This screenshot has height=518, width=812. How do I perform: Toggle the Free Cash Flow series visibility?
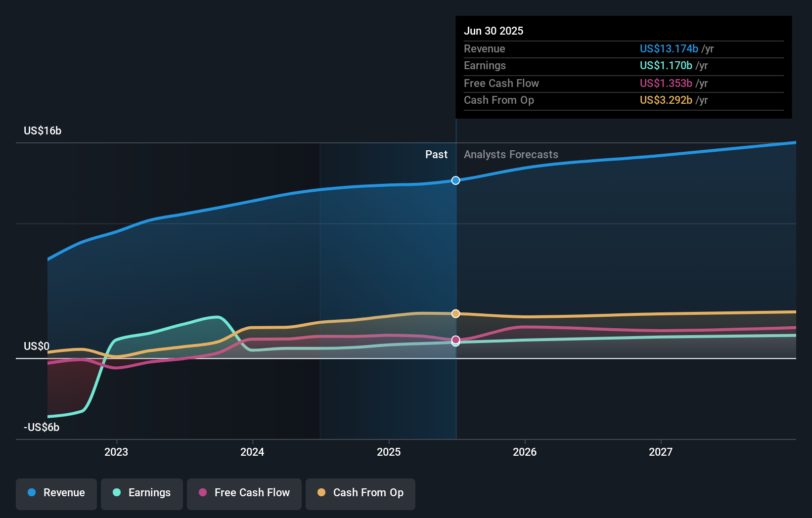click(x=244, y=493)
